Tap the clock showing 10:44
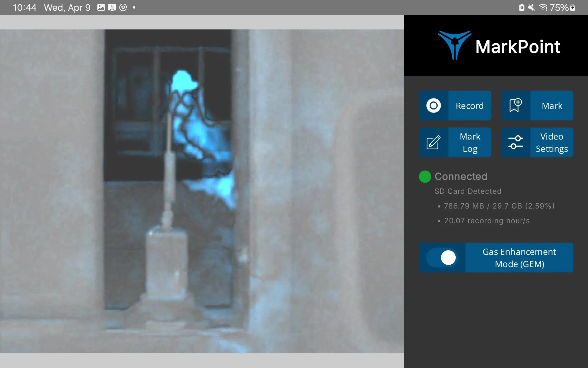This screenshot has height=368, width=588. (x=24, y=7)
